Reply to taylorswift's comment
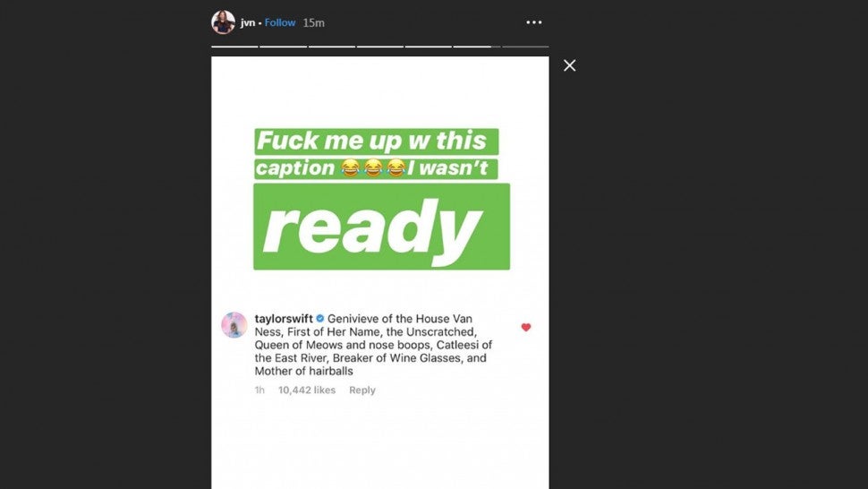The image size is (868, 489). tap(362, 390)
